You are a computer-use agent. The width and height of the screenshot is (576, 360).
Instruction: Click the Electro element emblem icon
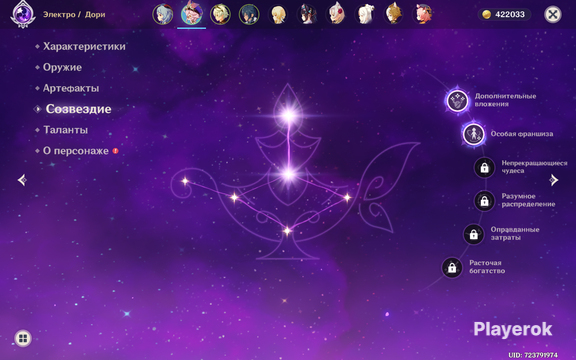(22, 14)
